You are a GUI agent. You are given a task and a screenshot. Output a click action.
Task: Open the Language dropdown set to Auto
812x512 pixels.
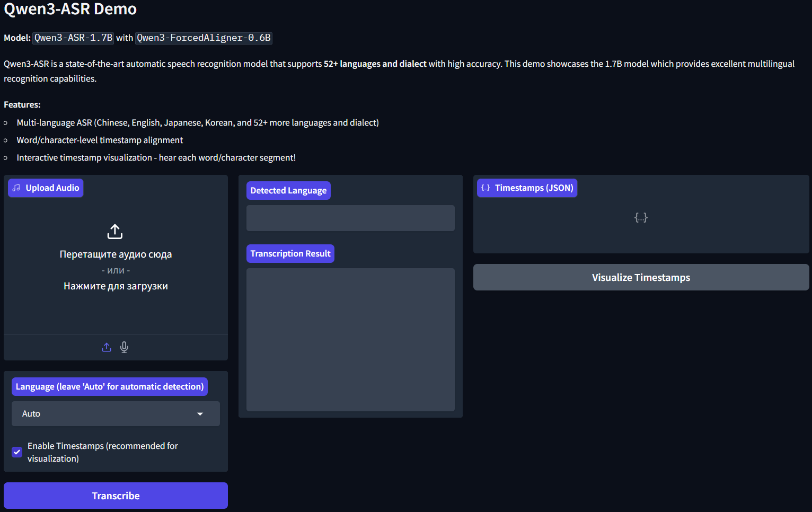tap(116, 413)
